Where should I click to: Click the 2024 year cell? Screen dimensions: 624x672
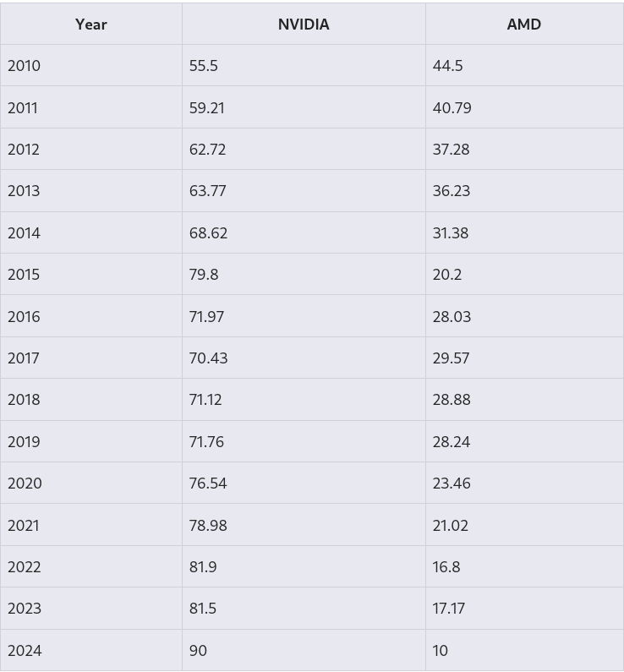coord(25,651)
